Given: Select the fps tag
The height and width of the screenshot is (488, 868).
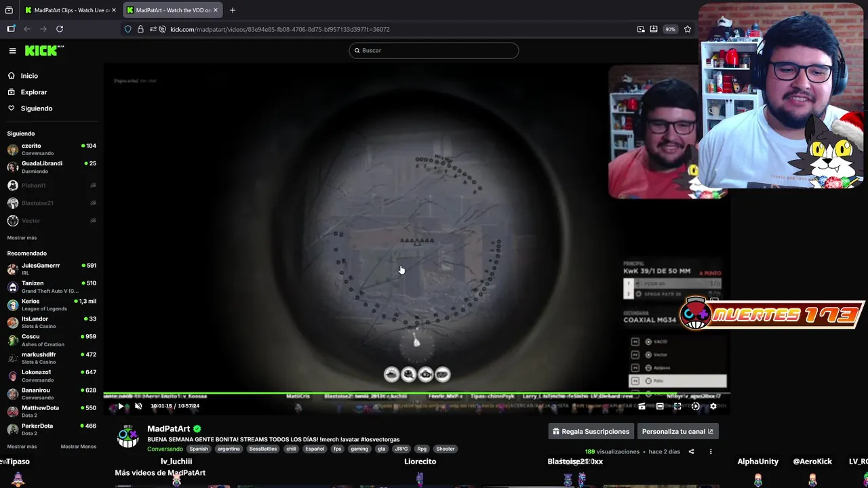Looking at the screenshot, I should (x=338, y=449).
